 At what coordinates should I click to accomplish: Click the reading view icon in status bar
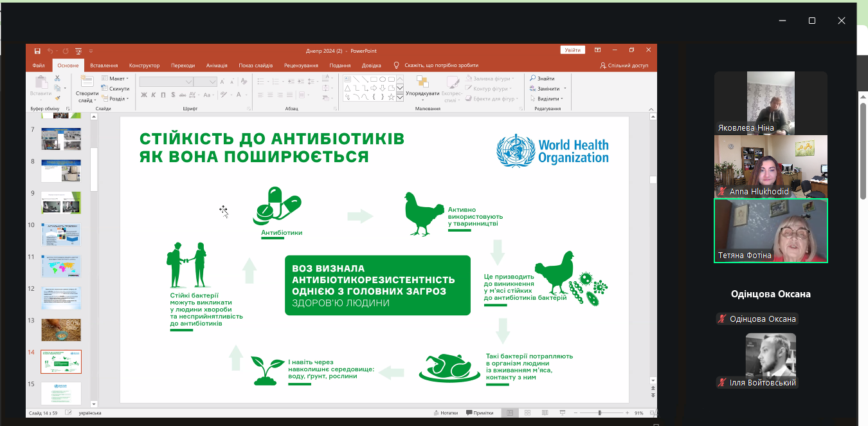pos(545,413)
